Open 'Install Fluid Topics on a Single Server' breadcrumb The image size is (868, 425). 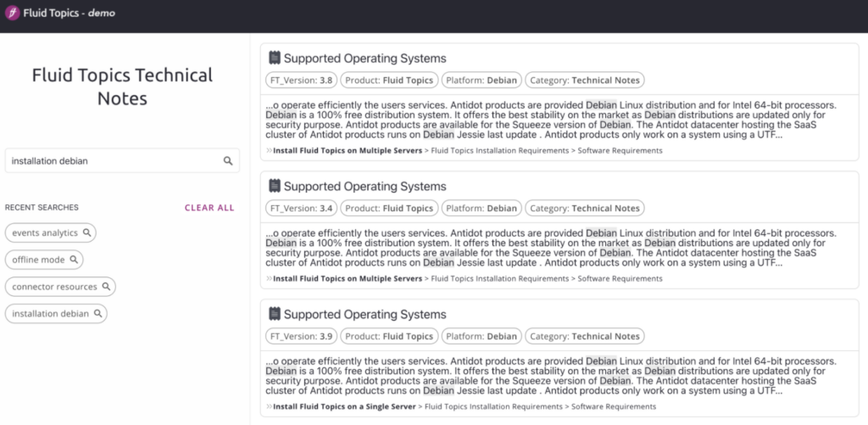click(344, 406)
